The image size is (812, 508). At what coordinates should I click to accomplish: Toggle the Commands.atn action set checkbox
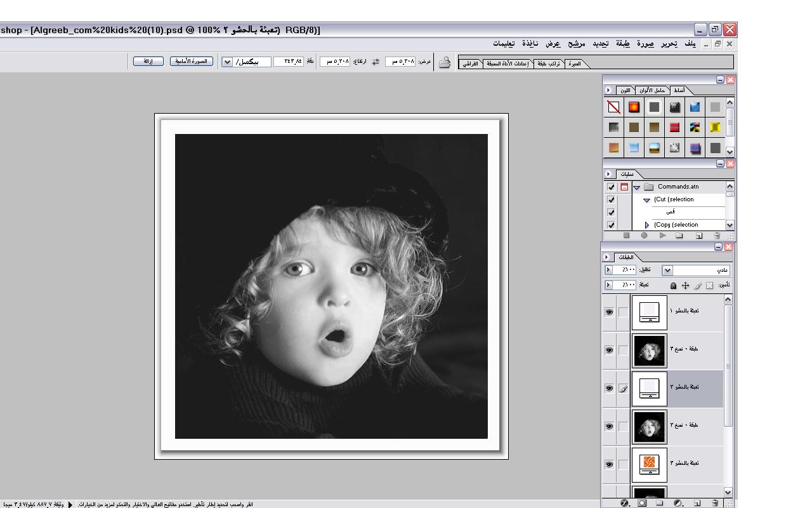[611, 187]
